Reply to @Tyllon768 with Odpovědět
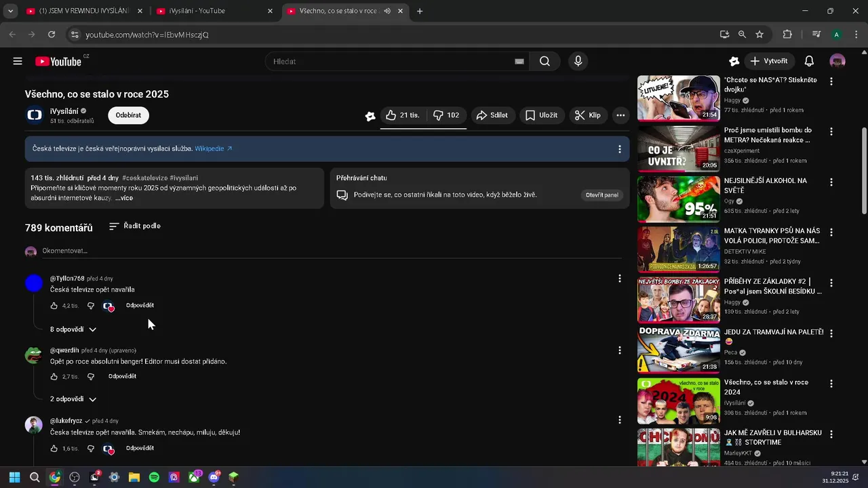The image size is (868, 488). click(x=140, y=306)
